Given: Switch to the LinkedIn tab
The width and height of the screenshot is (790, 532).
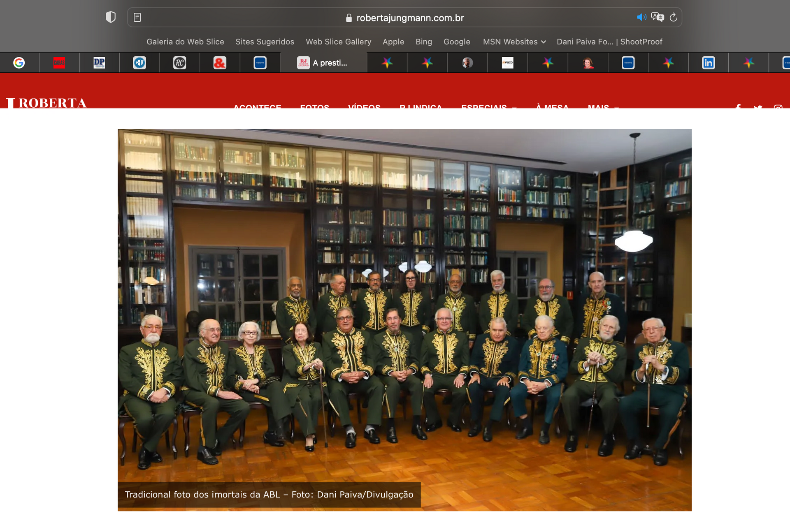Looking at the screenshot, I should click(708, 63).
